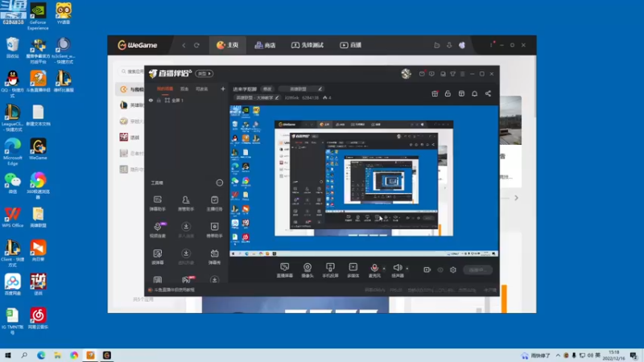Open the 直播屏幕 screen capture source

coord(285,270)
